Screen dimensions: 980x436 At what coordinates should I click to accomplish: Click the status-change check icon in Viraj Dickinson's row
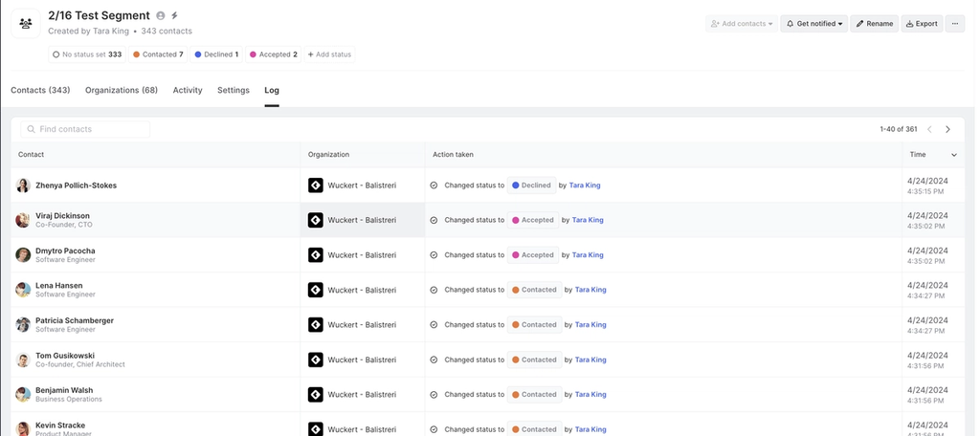pyautogui.click(x=434, y=220)
